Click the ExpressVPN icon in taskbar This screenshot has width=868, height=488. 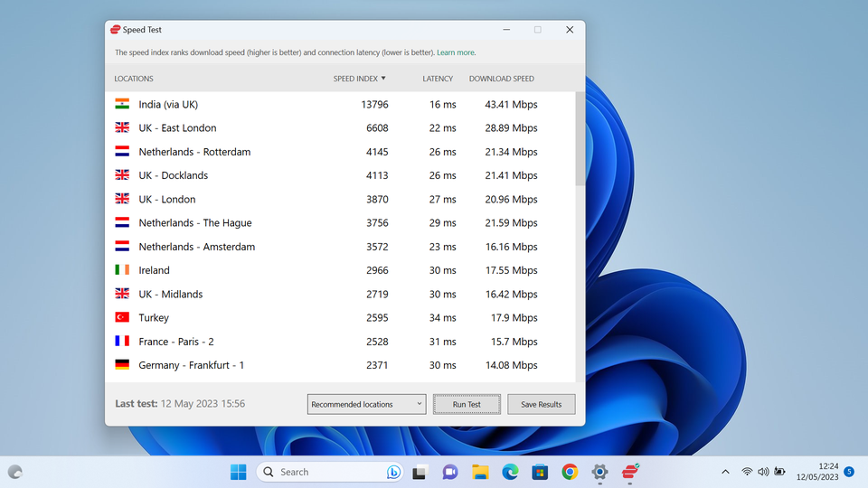click(630, 472)
